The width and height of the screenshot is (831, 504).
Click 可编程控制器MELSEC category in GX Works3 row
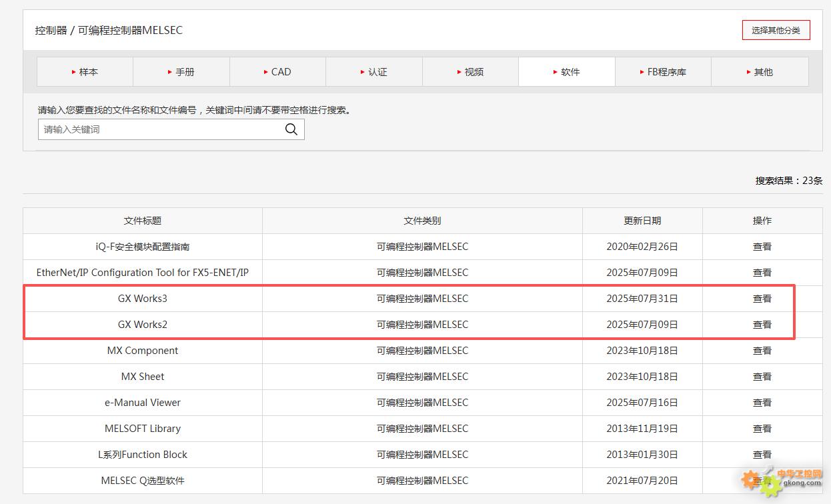[x=422, y=299]
